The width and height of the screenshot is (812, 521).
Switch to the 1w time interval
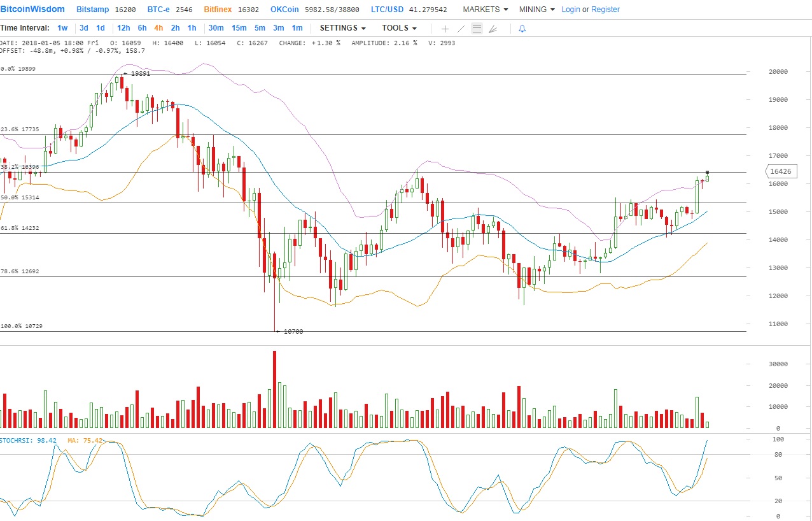62,28
